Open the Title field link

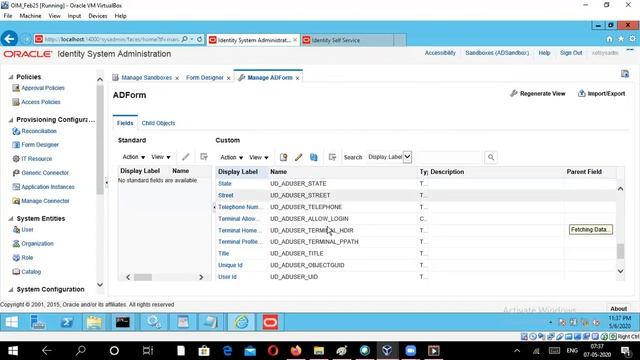point(224,253)
